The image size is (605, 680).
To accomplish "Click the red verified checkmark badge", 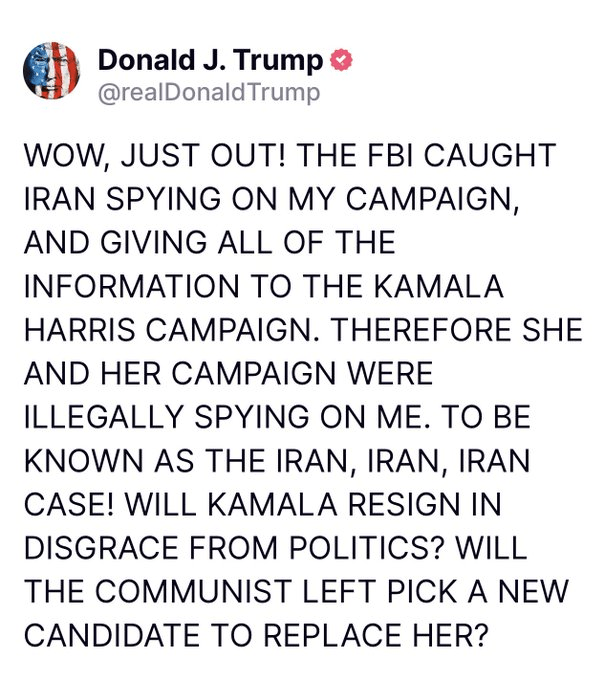I will pos(341,62).
